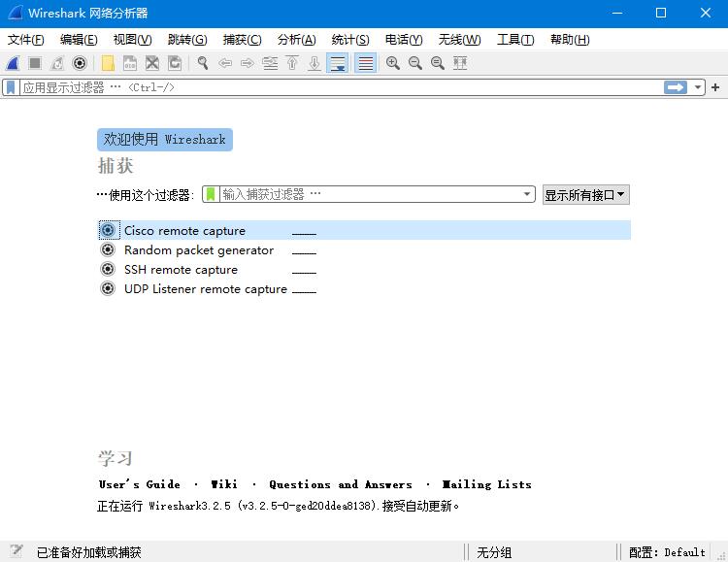Click status bar expert info icon
The width and height of the screenshot is (728, 562).
click(x=17, y=551)
